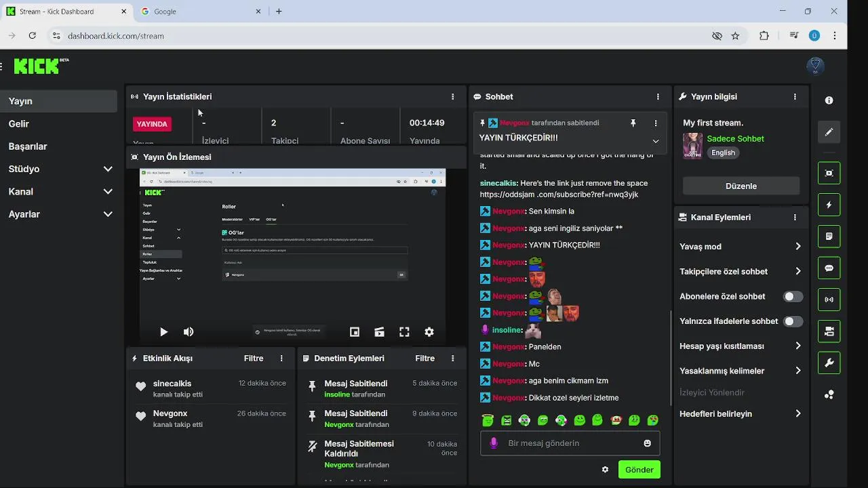This screenshot has height=488, width=868.
Task: Open Filtre in Etkinlik Akışı panel
Action: coord(254,359)
